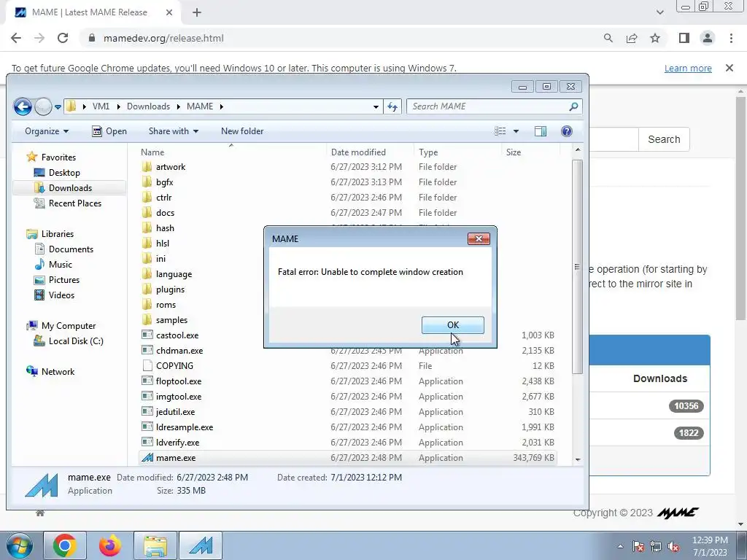Click the MAME icon in the taskbar
Image resolution: width=747 pixels, height=560 pixels.
click(x=201, y=545)
